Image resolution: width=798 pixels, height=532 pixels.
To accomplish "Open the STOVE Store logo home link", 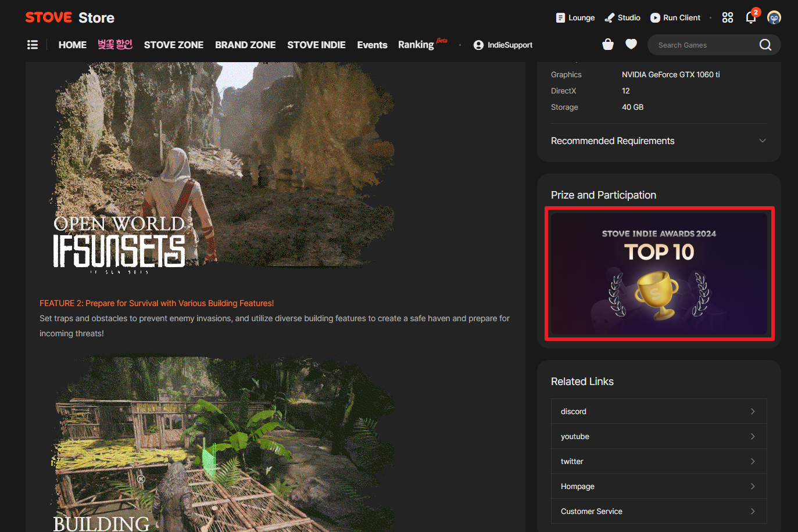I will [x=70, y=17].
